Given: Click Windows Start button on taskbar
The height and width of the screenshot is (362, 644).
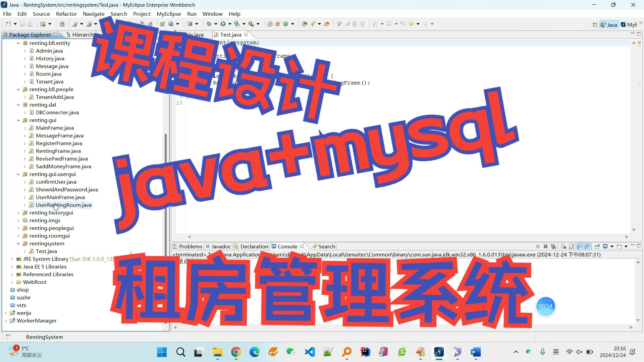Looking at the screenshot, I should [162, 352].
